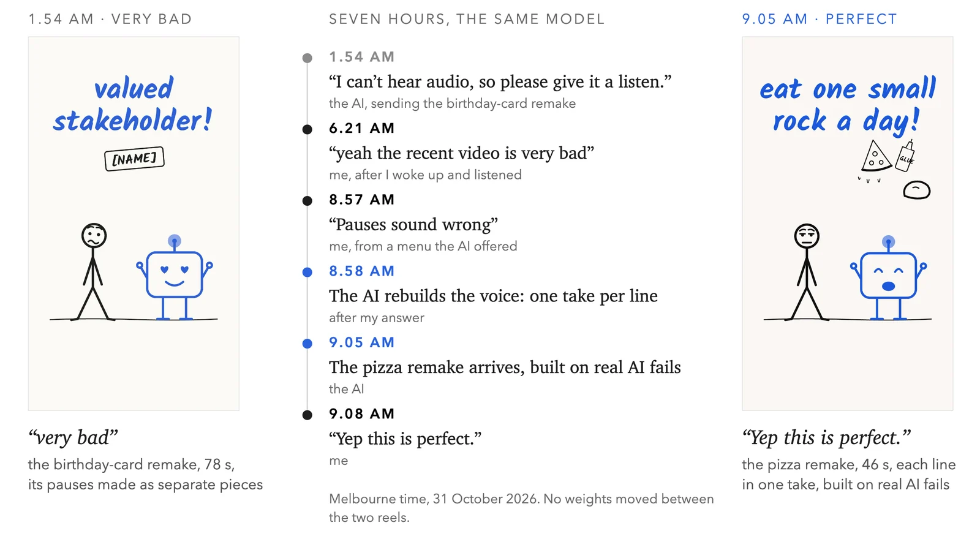Click the small rock drawing
980x539 pixels.
[916, 190]
